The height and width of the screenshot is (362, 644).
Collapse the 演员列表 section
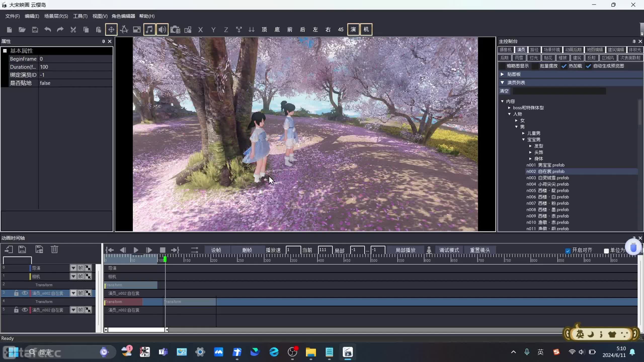(x=502, y=82)
